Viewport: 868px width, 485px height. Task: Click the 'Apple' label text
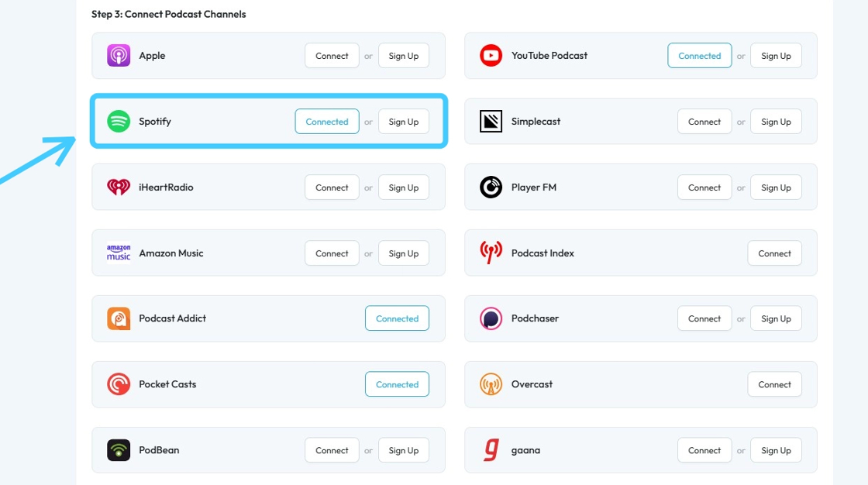152,55
